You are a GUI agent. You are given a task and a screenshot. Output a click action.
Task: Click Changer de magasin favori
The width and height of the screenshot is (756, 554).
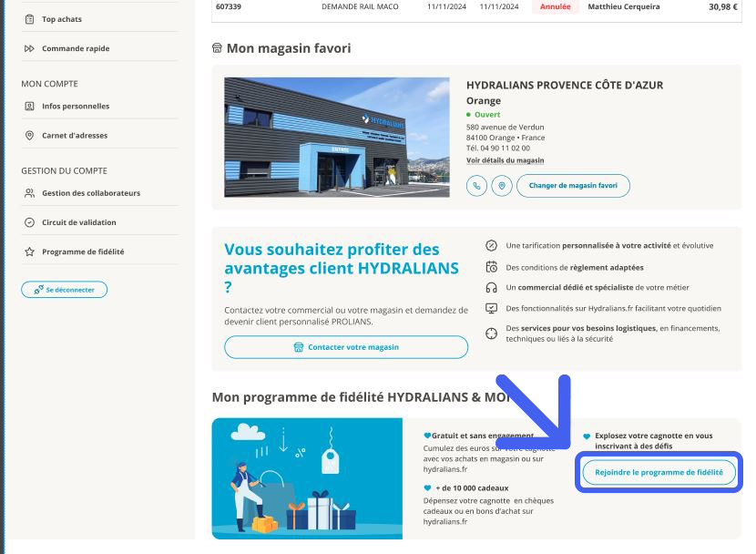(x=573, y=186)
